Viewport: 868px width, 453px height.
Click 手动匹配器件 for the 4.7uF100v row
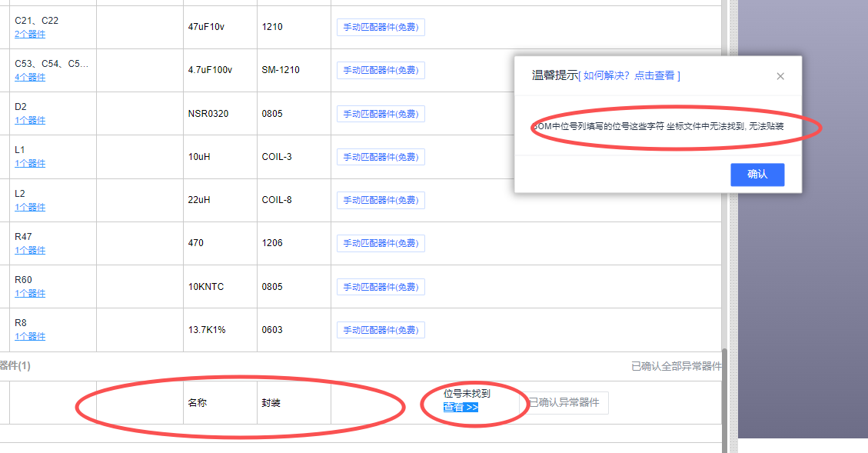381,70
